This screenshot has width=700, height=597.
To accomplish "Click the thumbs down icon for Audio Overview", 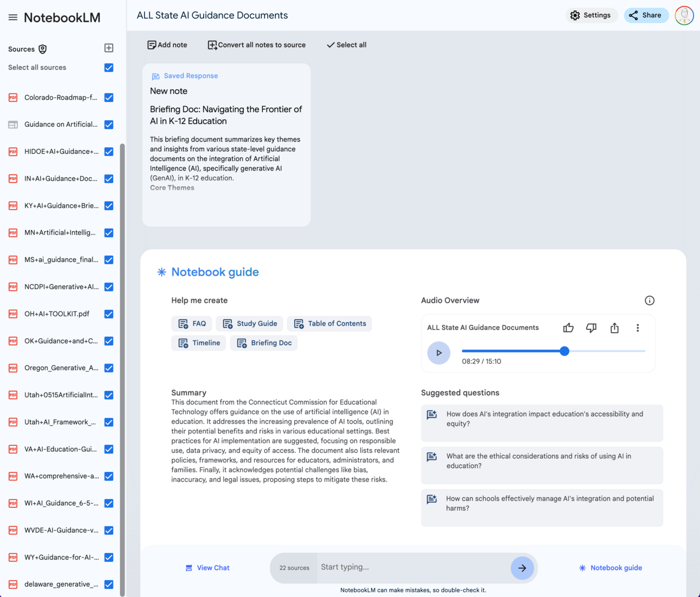I will tap(591, 328).
